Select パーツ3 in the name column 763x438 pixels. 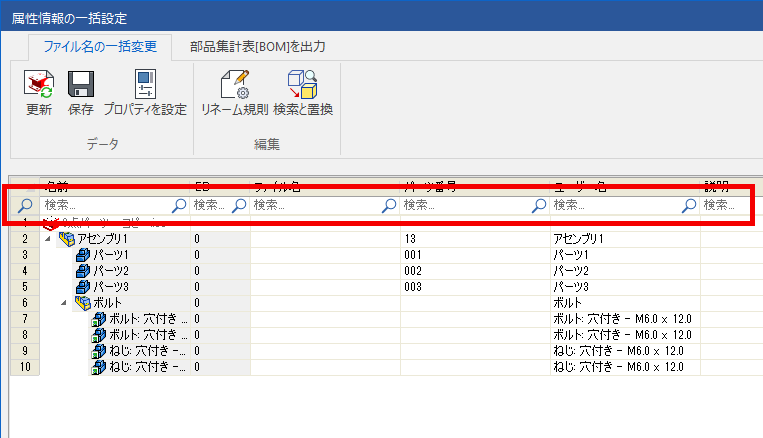[x=111, y=287]
